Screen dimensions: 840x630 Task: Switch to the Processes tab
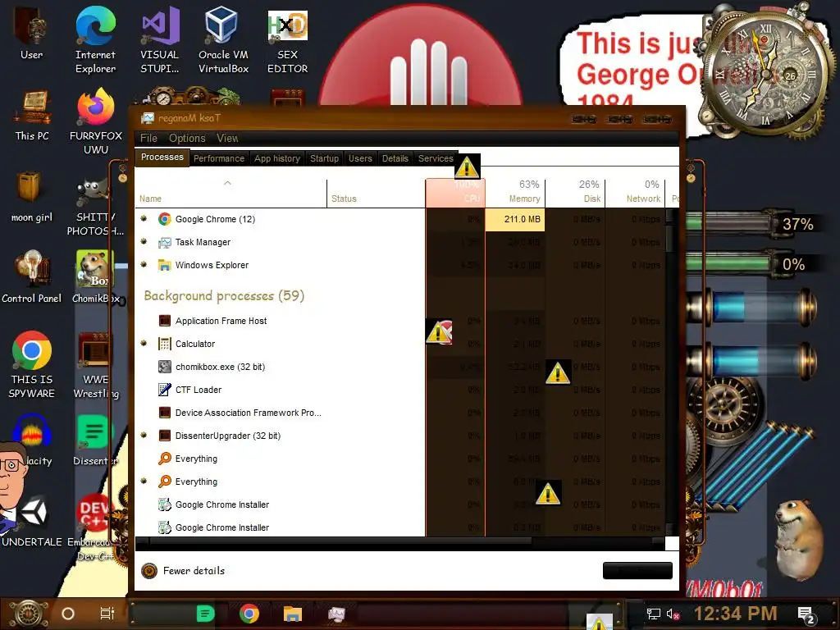tap(162, 157)
